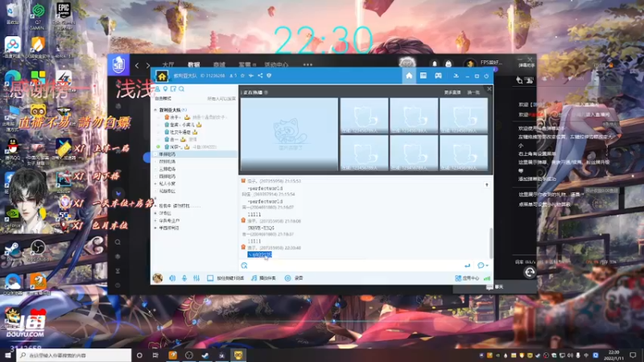Open the three-dots more menu in 5E

pos(308,64)
